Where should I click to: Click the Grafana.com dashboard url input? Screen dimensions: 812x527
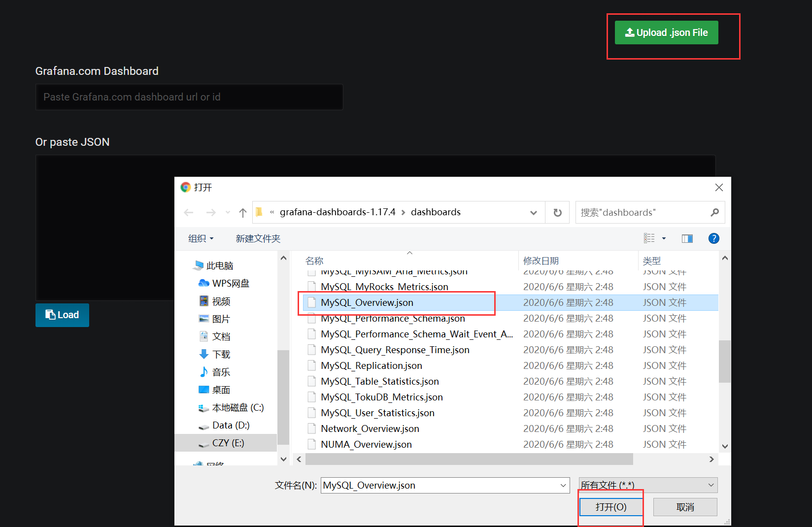pyautogui.click(x=189, y=97)
